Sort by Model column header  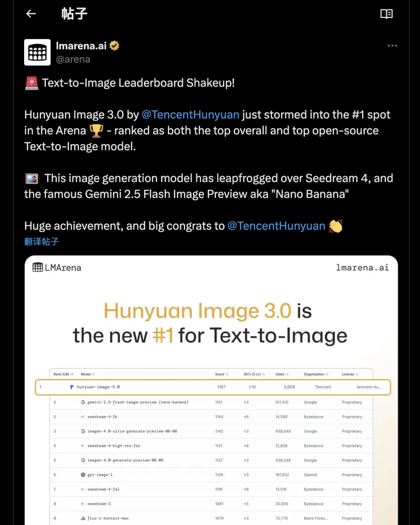87,374
